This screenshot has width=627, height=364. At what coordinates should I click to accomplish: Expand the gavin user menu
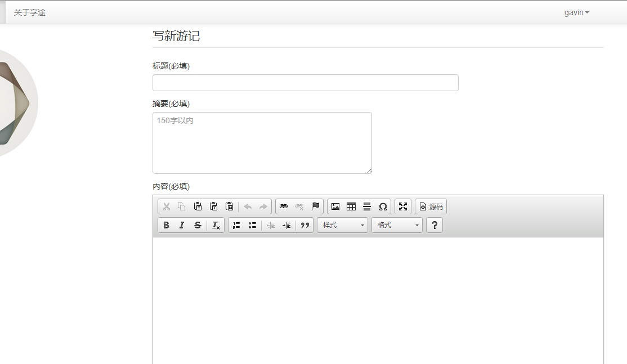pos(576,12)
